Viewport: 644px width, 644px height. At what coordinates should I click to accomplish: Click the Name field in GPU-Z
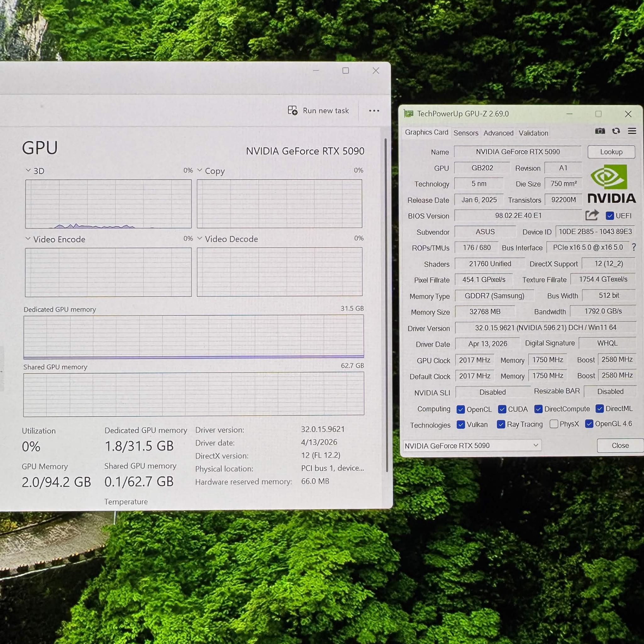pos(518,152)
